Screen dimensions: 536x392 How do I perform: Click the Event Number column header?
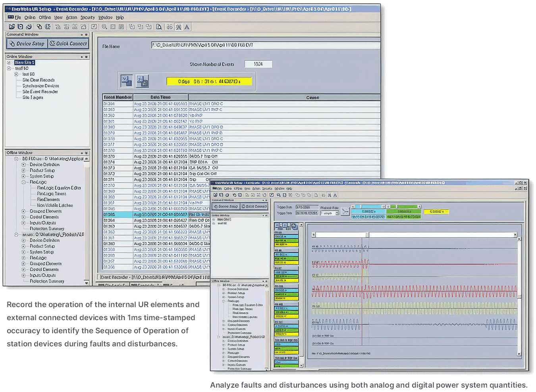tap(118, 97)
